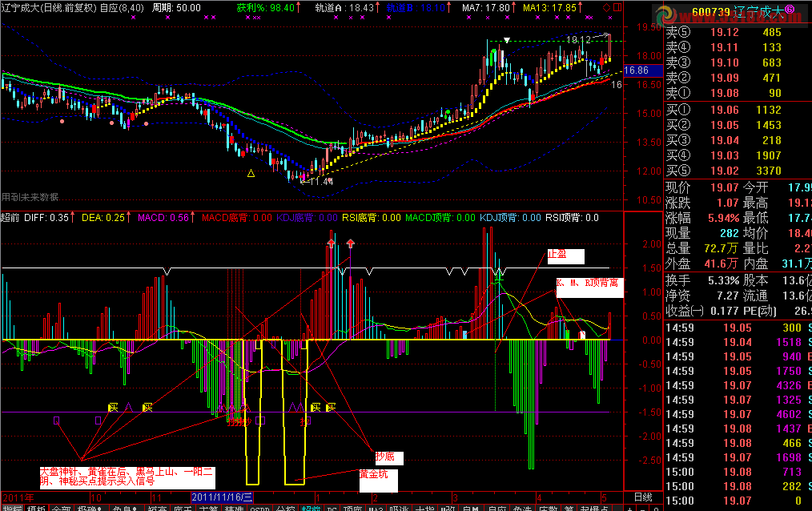Screen dimensions: 812x511
Task: Click the right red up-arrow on the MACD panel
Action: click(x=351, y=243)
